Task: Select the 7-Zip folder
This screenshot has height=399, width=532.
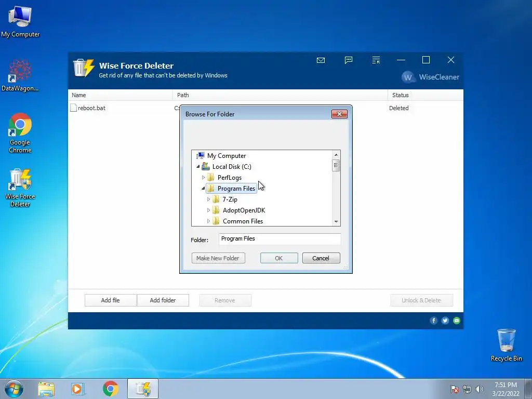Action: tap(230, 199)
